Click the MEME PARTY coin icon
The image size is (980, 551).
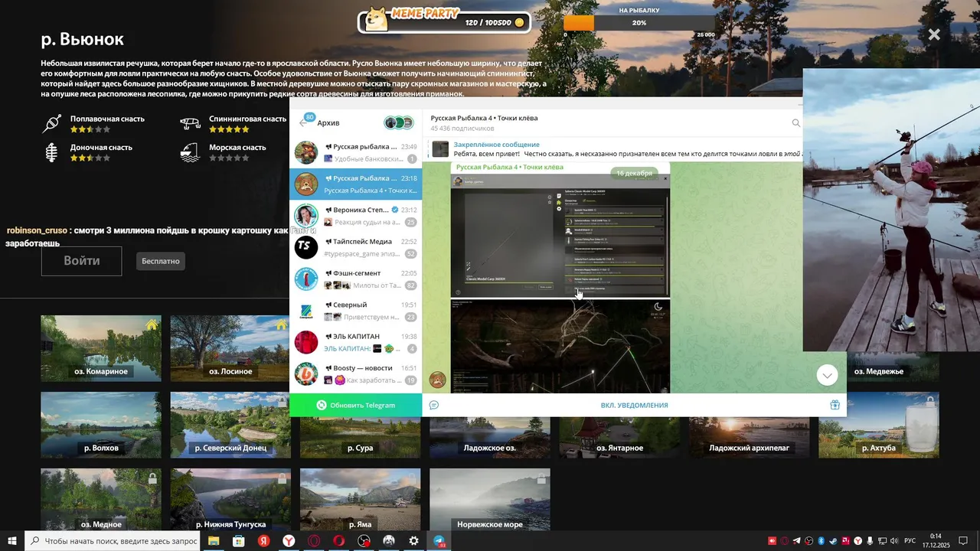tap(519, 23)
